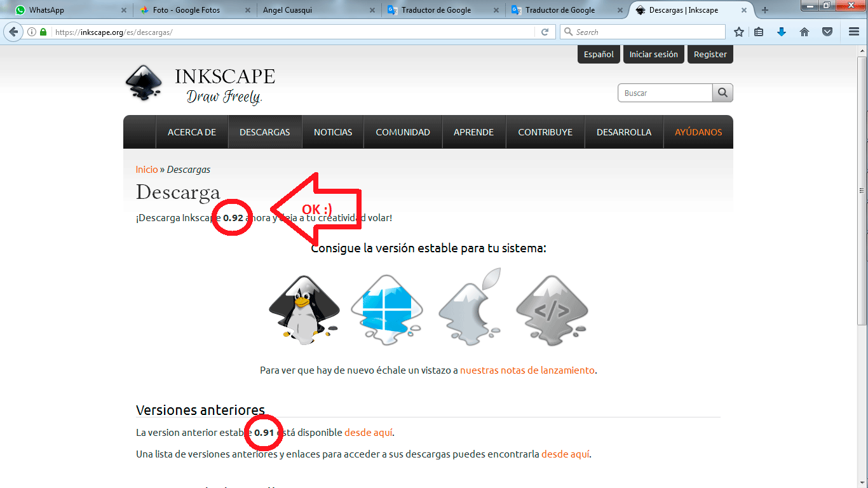Image resolution: width=868 pixels, height=488 pixels.
Task: Open the source code download icon
Action: [x=552, y=310]
